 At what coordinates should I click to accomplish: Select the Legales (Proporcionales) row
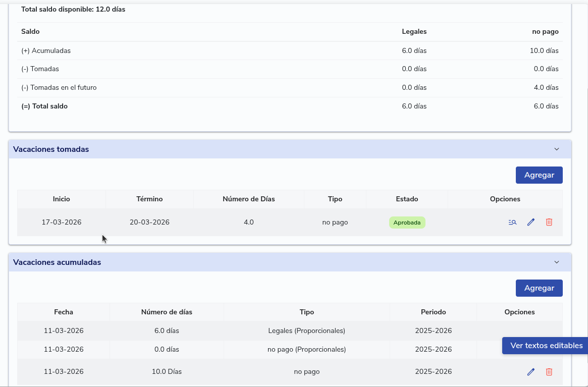click(306, 331)
